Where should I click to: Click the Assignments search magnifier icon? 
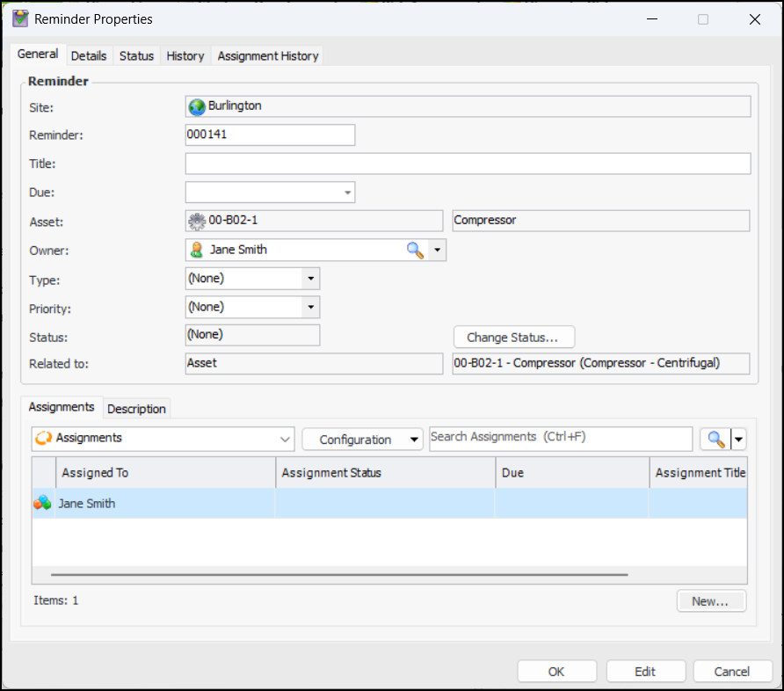tap(716, 440)
